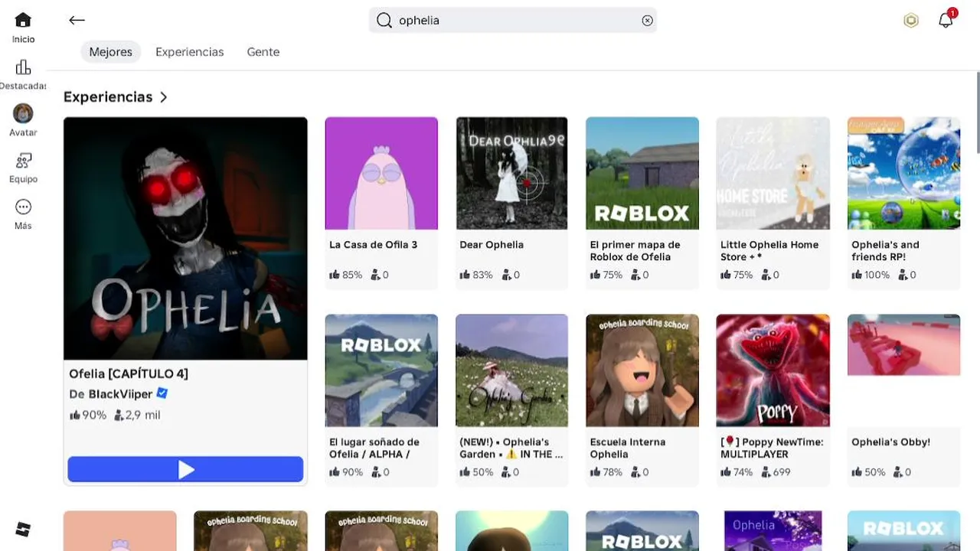Screen dimensions: 980x551
Task: Open Inicio home in sidebar
Action: pos(23,28)
